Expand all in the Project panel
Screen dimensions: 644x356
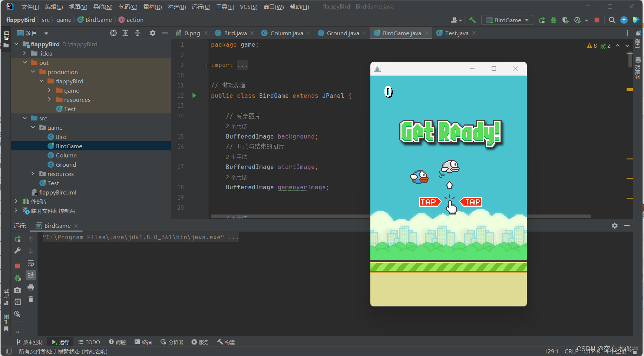coord(125,33)
